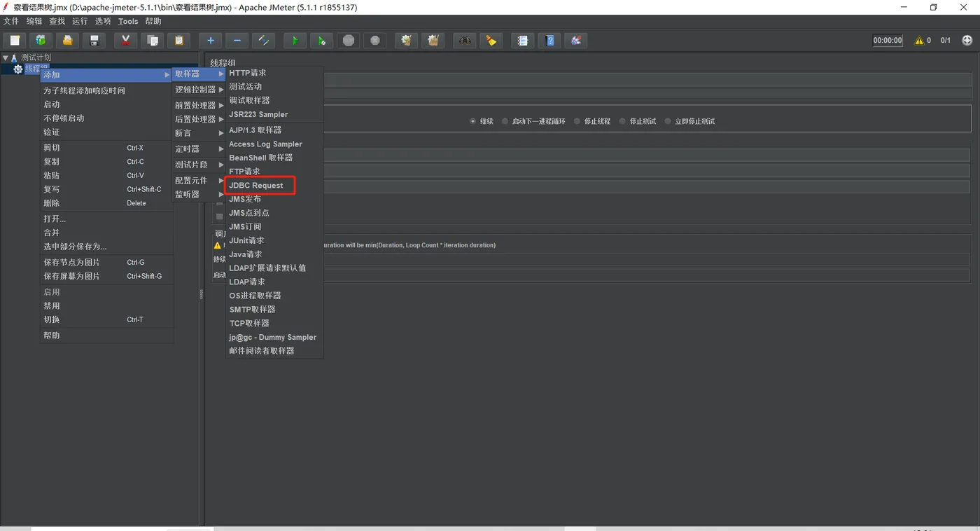Image resolution: width=980 pixels, height=531 pixels.
Task: Click the Paste clipboard icon
Action: [x=178, y=41]
